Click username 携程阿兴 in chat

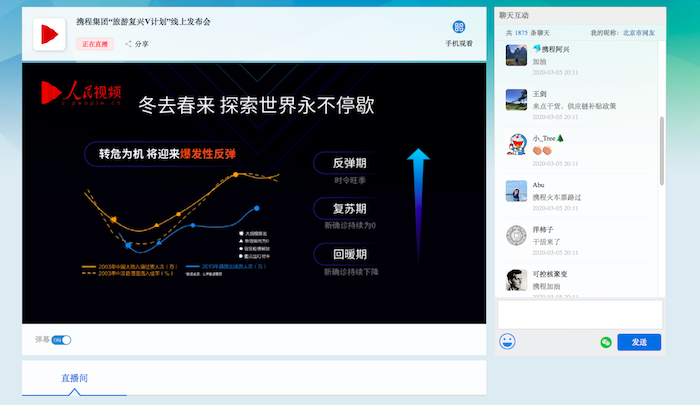point(555,49)
